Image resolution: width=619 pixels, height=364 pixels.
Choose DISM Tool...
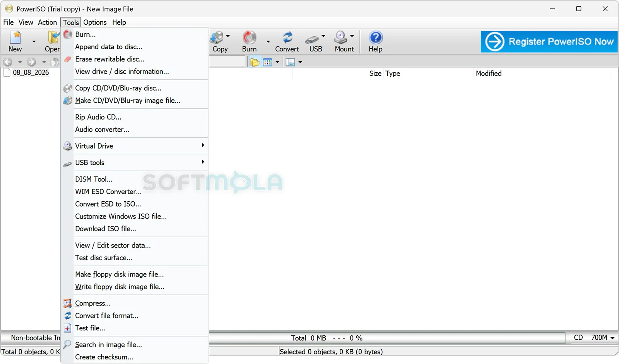coord(135,179)
